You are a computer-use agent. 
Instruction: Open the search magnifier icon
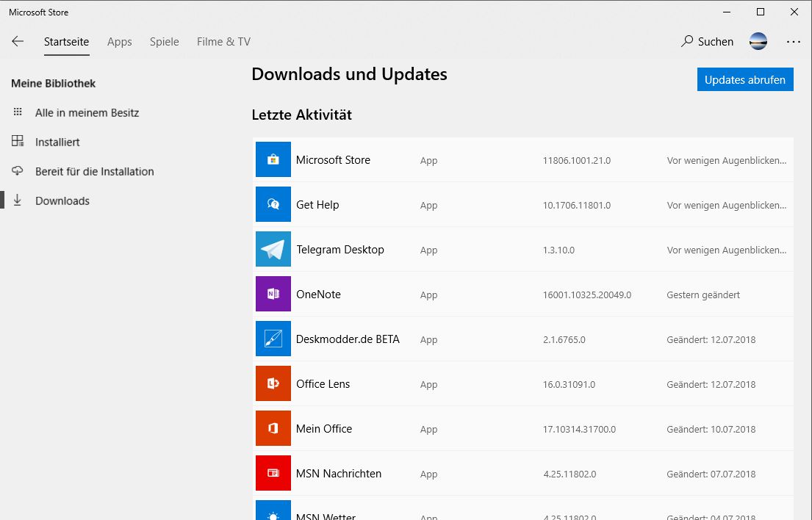click(686, 41)
